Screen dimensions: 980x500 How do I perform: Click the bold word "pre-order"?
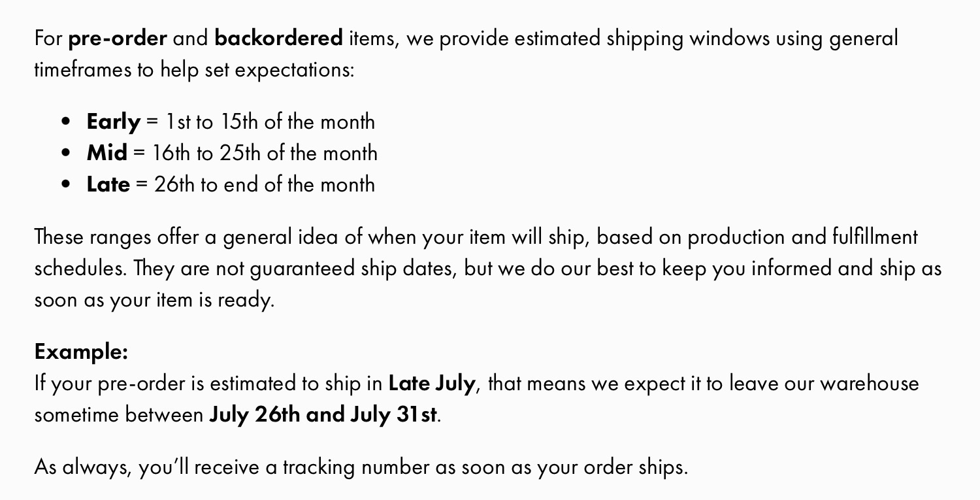click(x=118, y=39)
